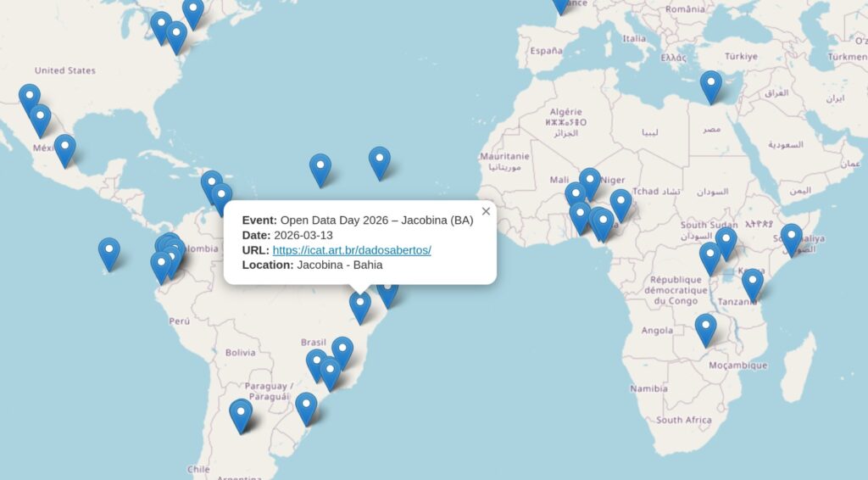Open the Brazilian coast marker east of Jacobina
Image resolution: width=868 pixels, height=480 pixels.
click(388, 293)
